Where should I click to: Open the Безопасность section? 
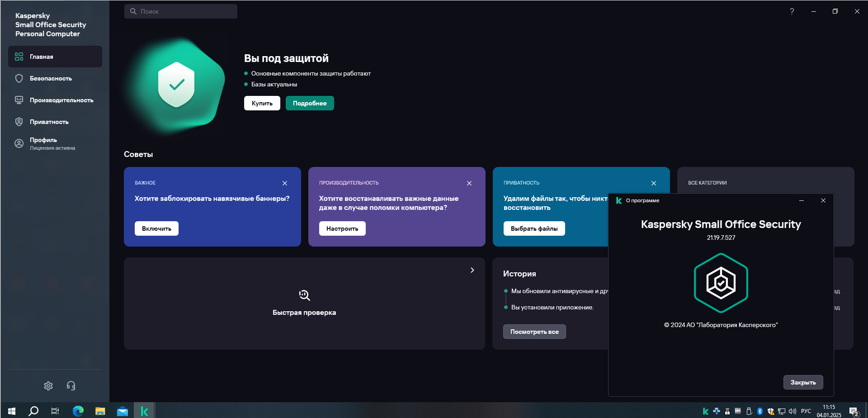coord(55,78)
